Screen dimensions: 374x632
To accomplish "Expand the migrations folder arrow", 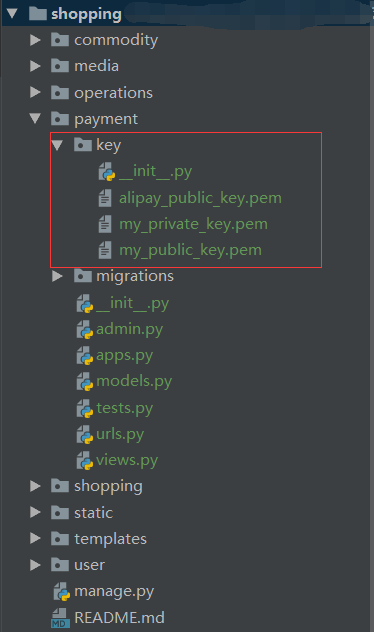I will (x=58, y=276).
